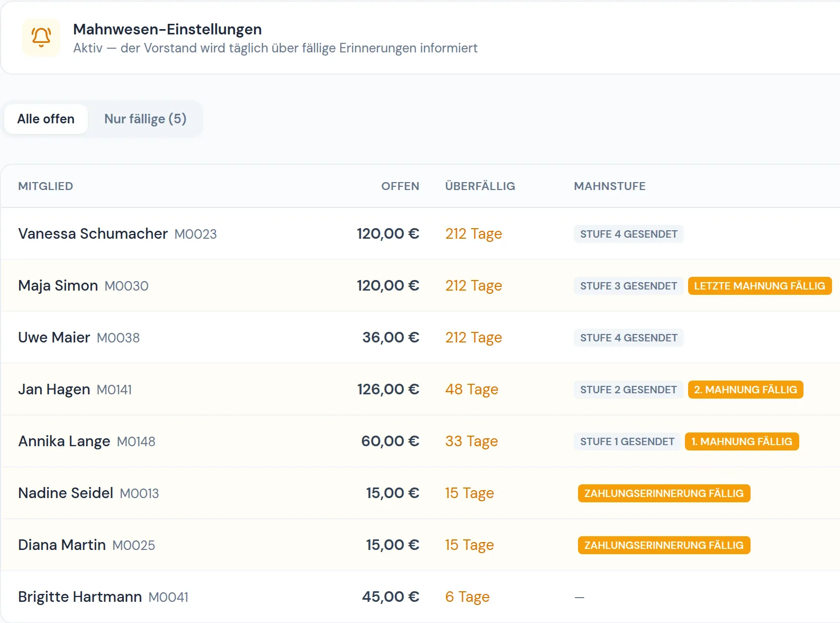Click Vanessa Schumacher's 'Stufe 4 gesendet' badge

(629, 234)
